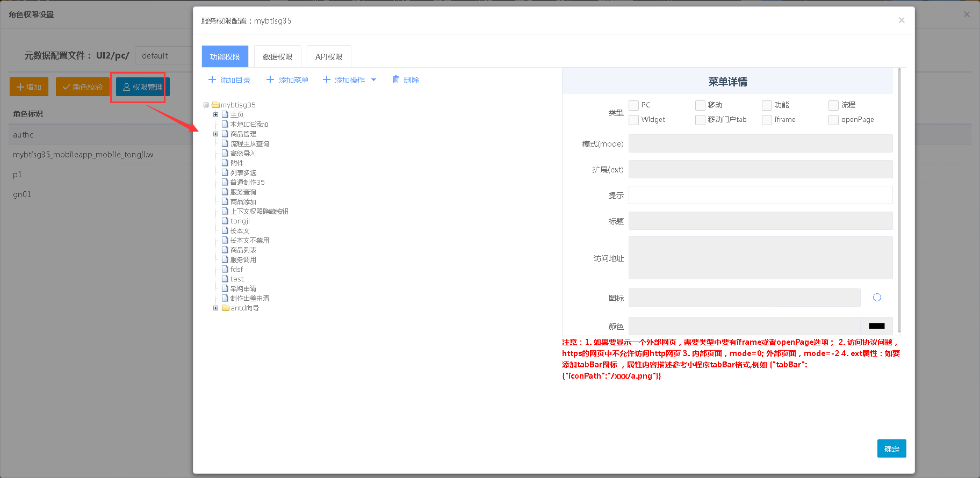This screenshot has width=980, height=478.
Task: Click the plus icon for 添加目录
Action: tap(212, 80)
